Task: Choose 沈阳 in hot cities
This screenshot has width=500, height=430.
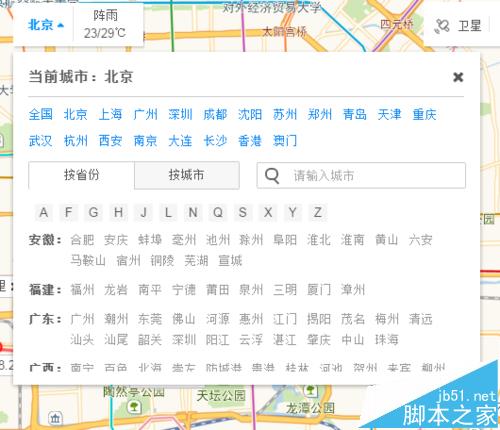Action: tap(250, 114)
